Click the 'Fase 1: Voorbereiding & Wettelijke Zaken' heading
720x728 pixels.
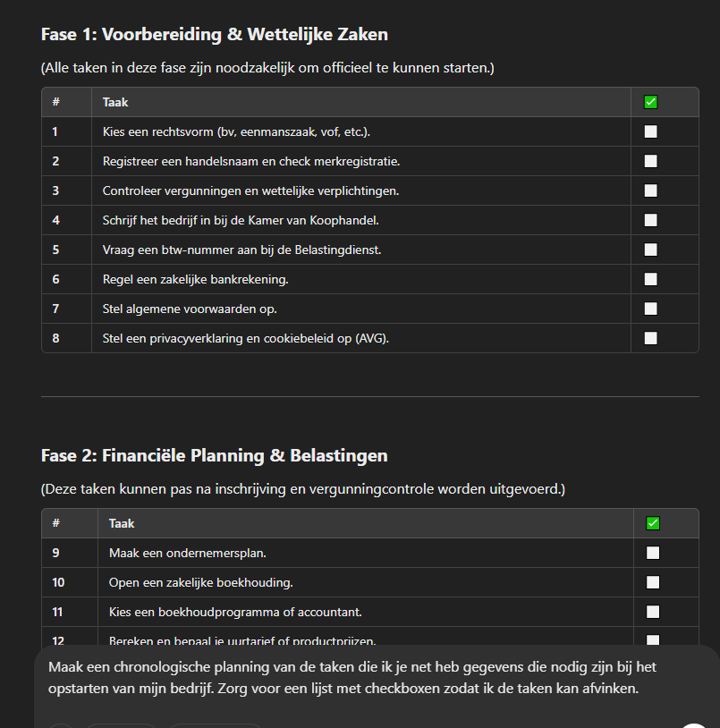point(215,35)
